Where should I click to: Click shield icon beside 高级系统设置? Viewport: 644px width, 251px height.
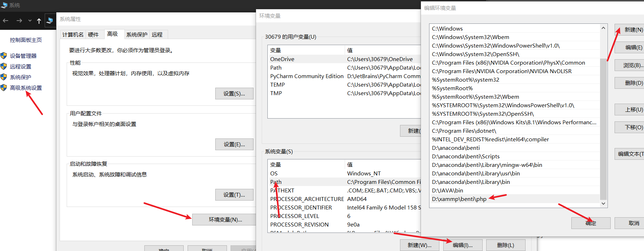pos(4,88)
